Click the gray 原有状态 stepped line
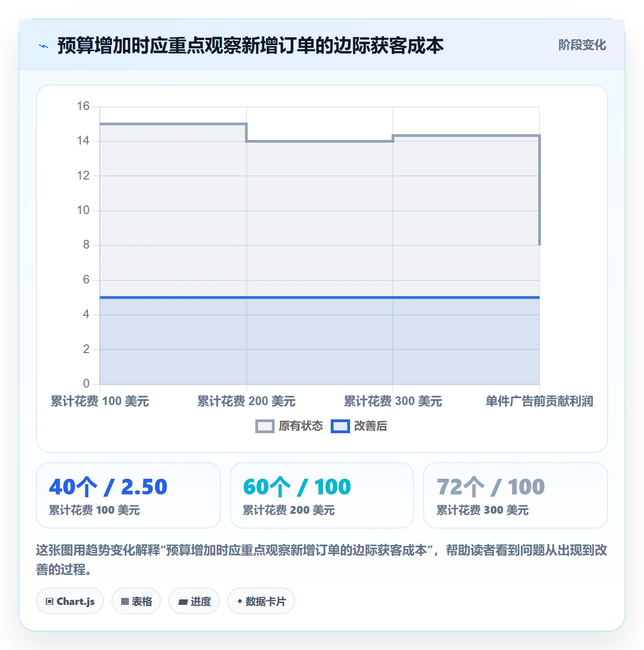Image resolution: width=644 pixels, height=650 pixels. tap(320, 141)
